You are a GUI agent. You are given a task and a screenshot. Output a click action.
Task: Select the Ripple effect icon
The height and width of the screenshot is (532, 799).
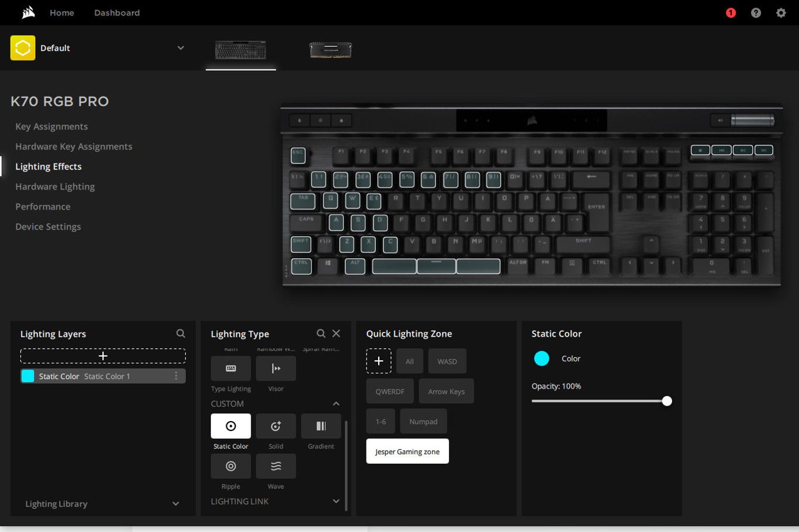[231, 466]
